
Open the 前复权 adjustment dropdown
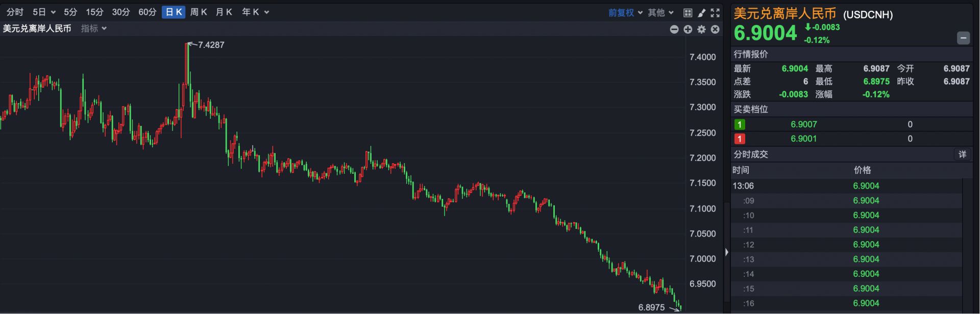click(625, 13)
